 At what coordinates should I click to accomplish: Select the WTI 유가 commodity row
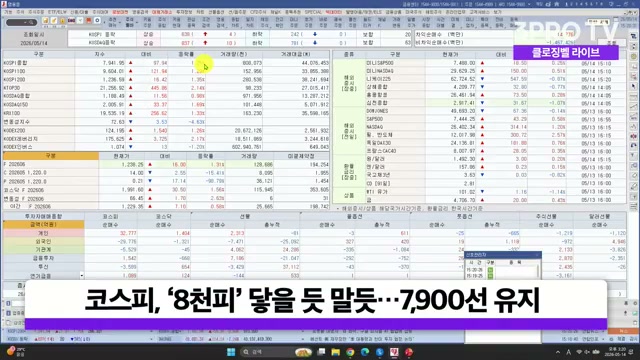tap(496, 191)
